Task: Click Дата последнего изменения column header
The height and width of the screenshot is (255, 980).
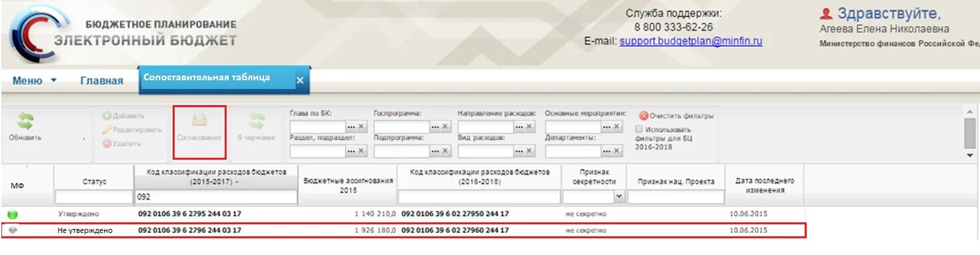Action: click(x=764, y=185)
